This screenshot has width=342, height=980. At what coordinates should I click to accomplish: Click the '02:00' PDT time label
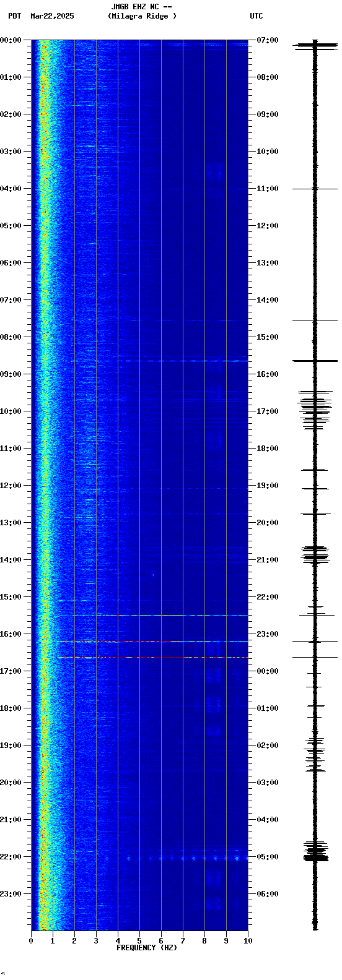click(x=11, y=114)
